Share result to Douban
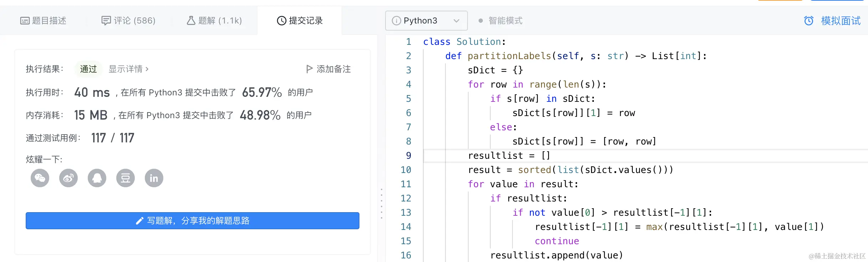 coord(126,178)
